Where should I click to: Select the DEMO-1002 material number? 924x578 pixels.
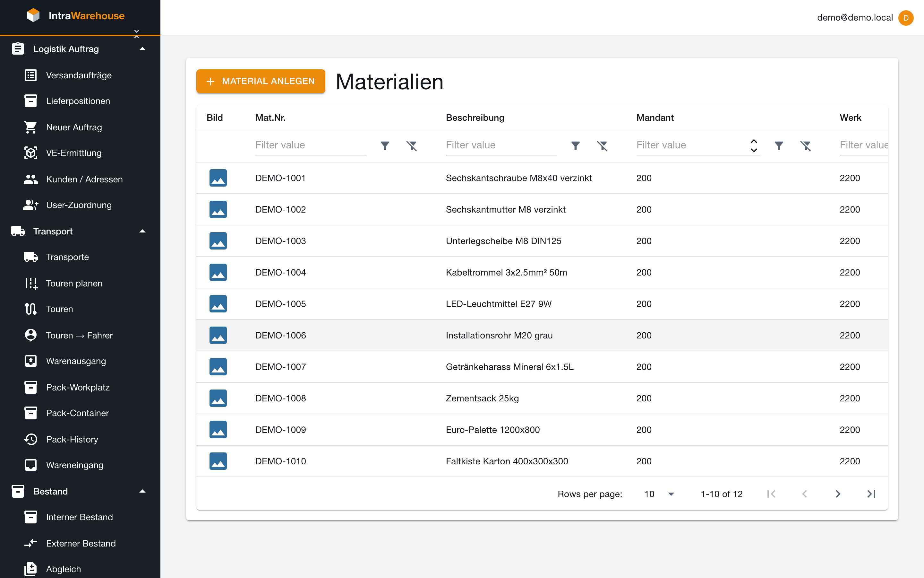click(281, 209)
